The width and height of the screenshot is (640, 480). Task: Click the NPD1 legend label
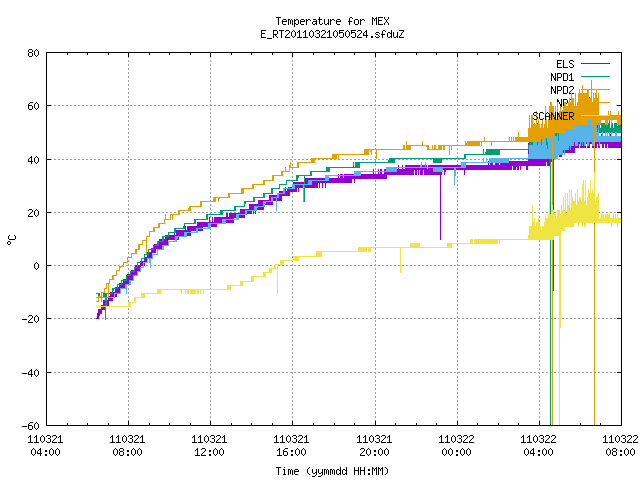coord(562,77)
